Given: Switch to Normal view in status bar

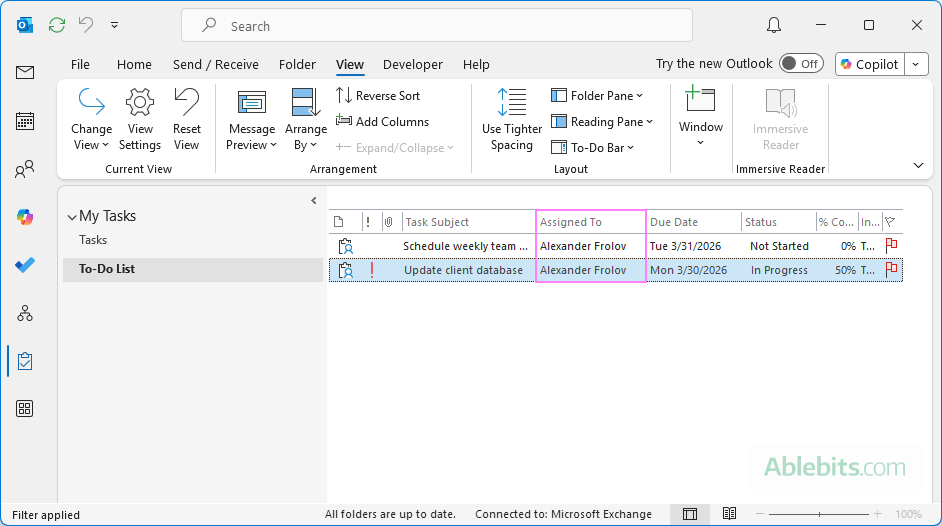Looking at the screenshot, I should coord(690,514).
